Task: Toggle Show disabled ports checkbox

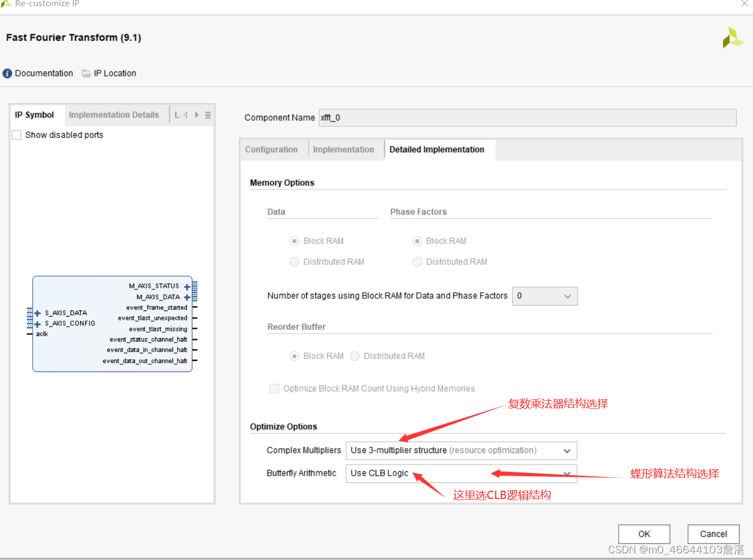Action: click(17, 135)
